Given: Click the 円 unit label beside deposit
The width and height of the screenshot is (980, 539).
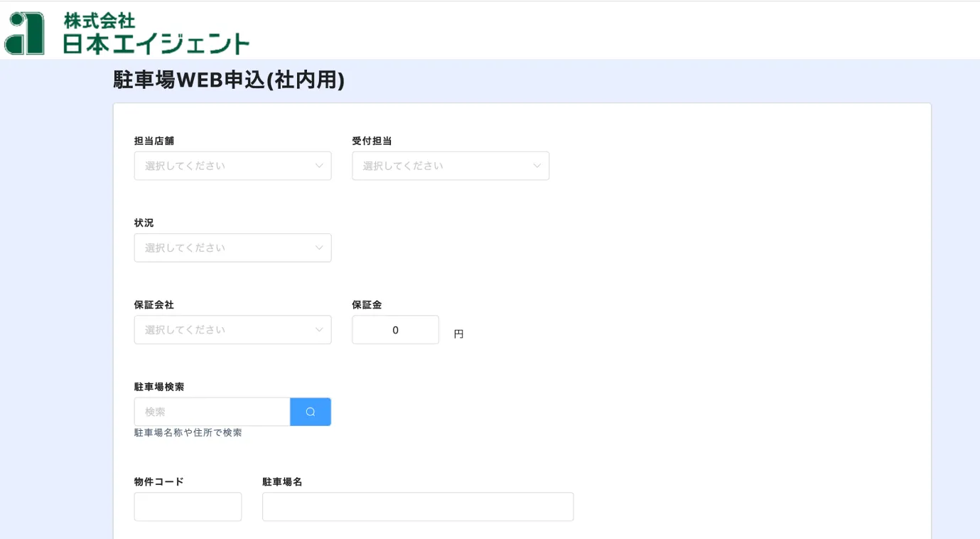Looking at the screenshot, I should click(x=458, y=334).
